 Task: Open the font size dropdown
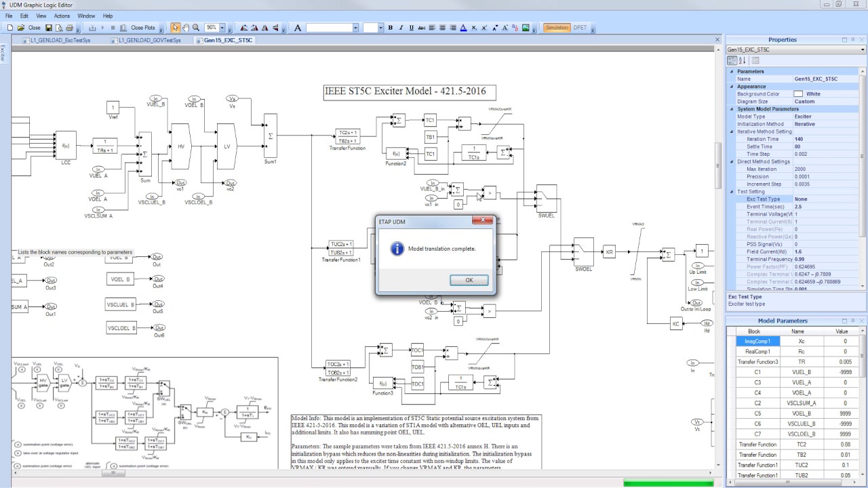click(380, 28)
